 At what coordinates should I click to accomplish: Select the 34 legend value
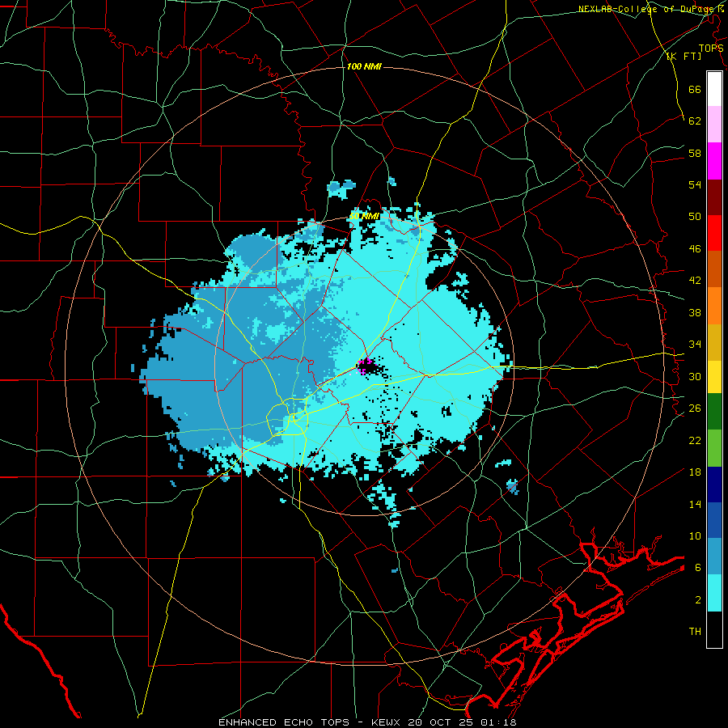click(x=695, y=345)
